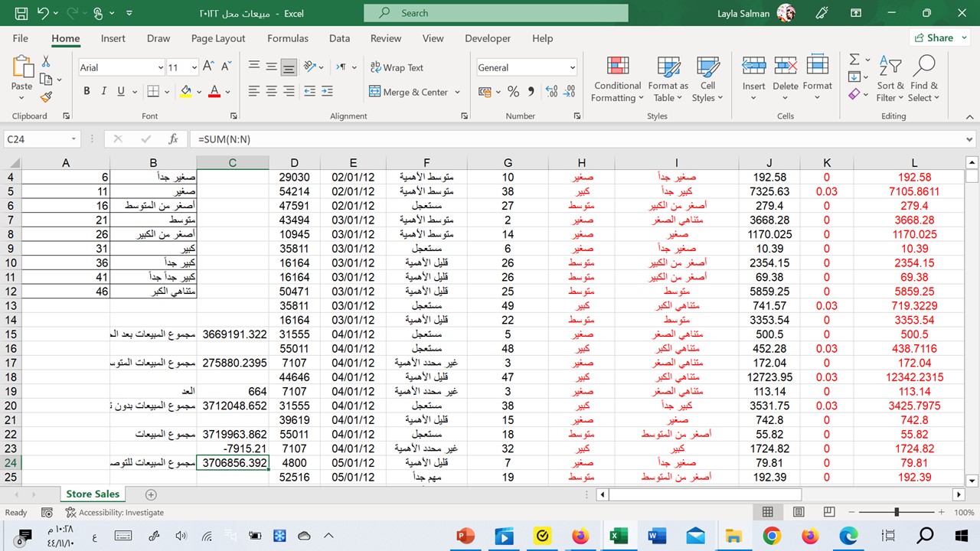Toggle Bottom Align button
The image size is (980, 551).
[289, 67]
